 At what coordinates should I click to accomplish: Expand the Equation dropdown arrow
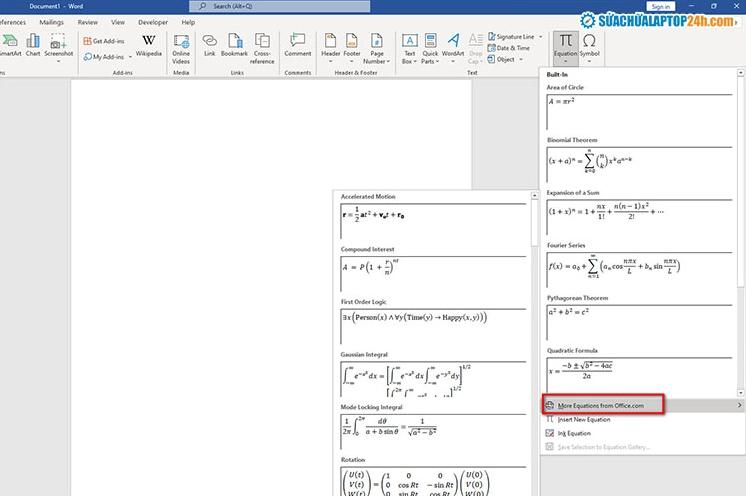[566, 61]
